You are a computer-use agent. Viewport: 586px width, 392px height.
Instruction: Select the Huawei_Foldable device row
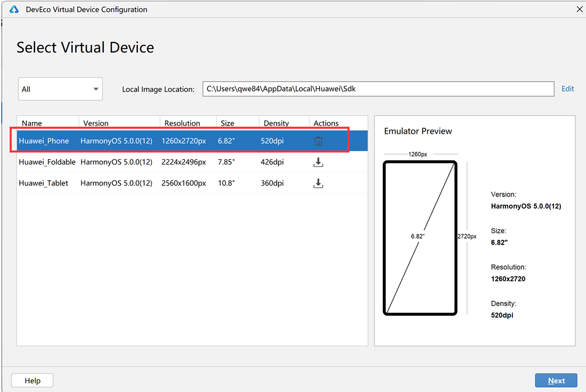[193, 162]
